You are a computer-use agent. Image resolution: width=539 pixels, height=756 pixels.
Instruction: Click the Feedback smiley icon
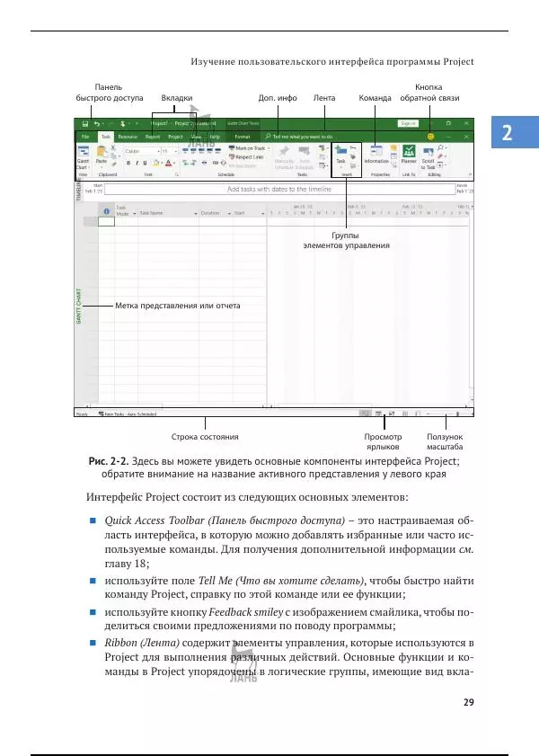tap(430, 137)
